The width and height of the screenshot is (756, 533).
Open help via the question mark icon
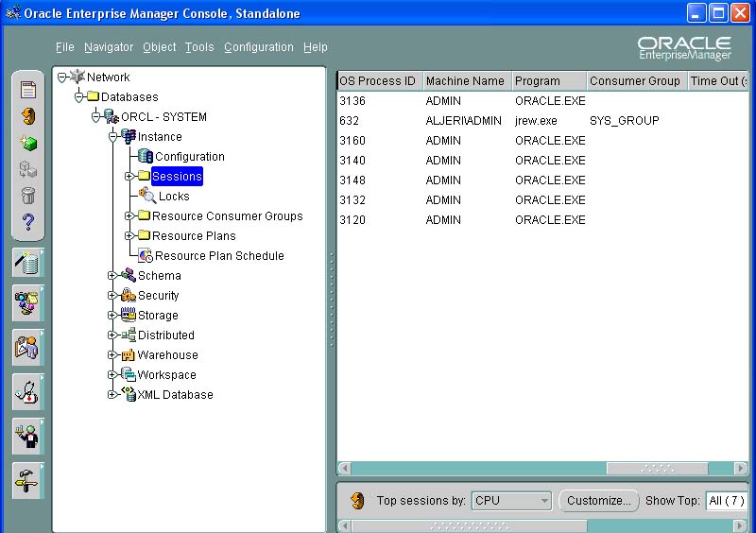(x=28, y=222)
